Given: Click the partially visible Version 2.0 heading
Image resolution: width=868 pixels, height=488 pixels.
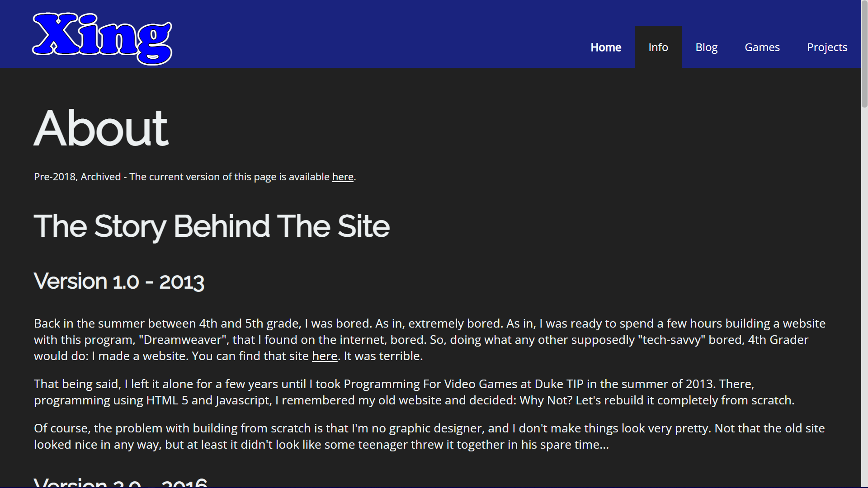Looking at the screenshot, I should (120, 482).
